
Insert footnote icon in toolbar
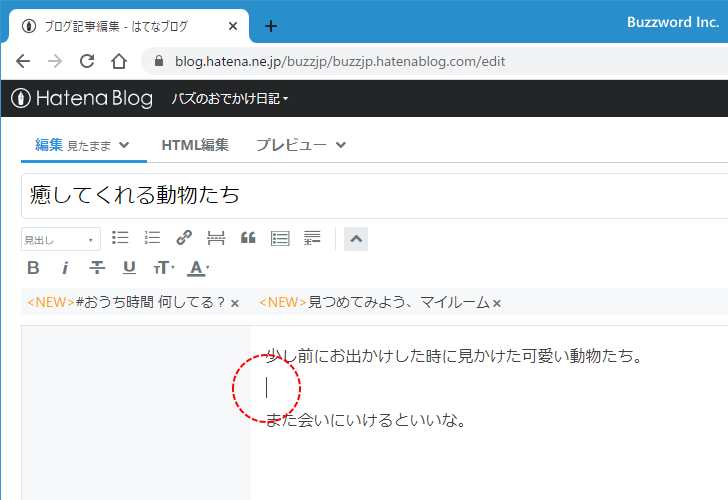(x=312, y=238)
